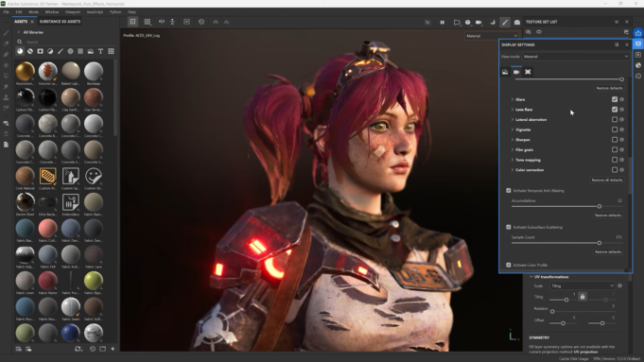Select the Eraser tool in left toolbar
Viewport: 644px width, 362px height.
6,43
